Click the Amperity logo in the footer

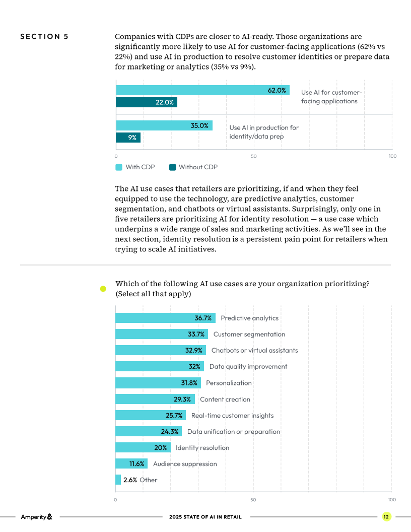(x=36, y=516)
